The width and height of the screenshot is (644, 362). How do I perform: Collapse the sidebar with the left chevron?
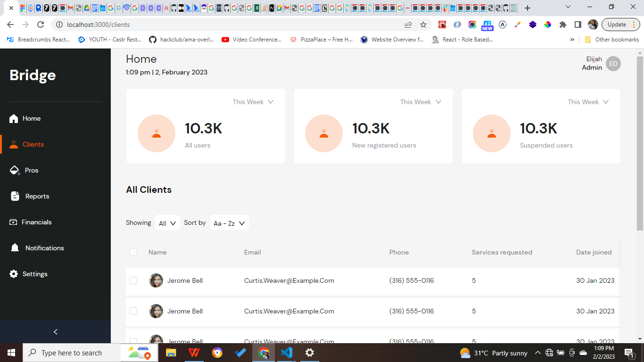tap(56, 332)
